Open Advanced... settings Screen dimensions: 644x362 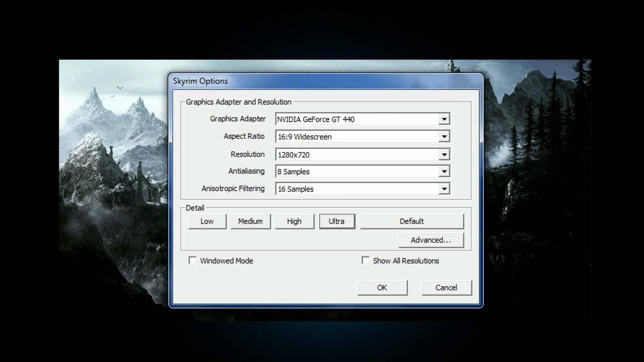tap(431, 240)
